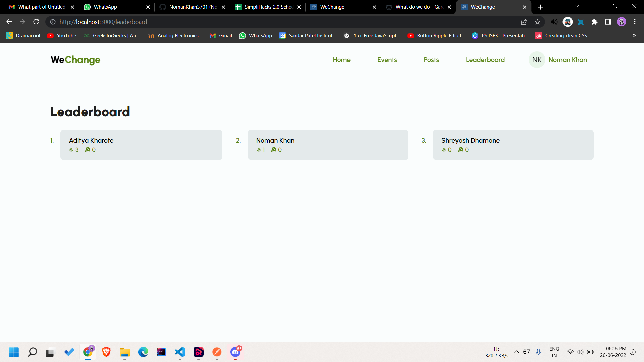Reload the leaderboard page
Image resolution: width=644 pixels, height=362 pixels.
[x=36, y=22]
